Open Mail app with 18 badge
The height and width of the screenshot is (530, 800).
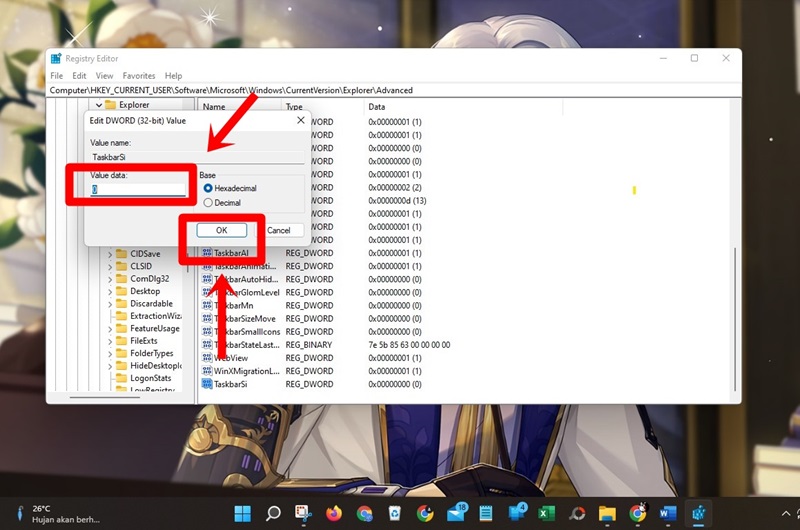457,513
